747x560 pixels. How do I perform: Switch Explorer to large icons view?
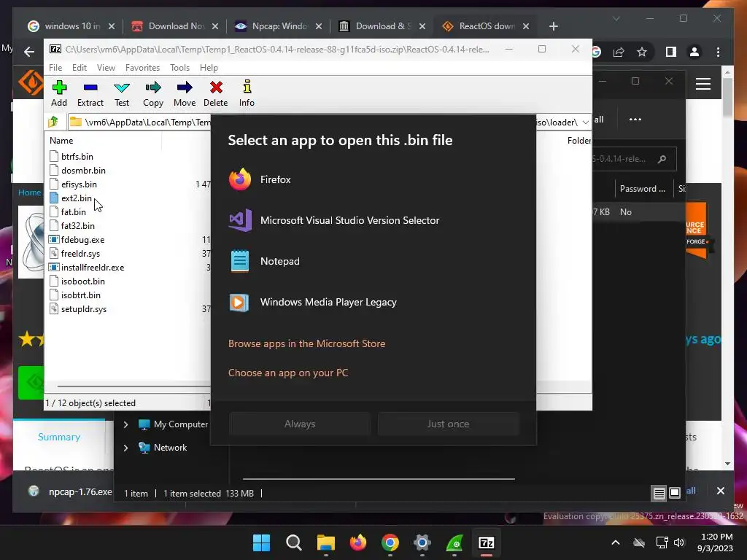675,493
